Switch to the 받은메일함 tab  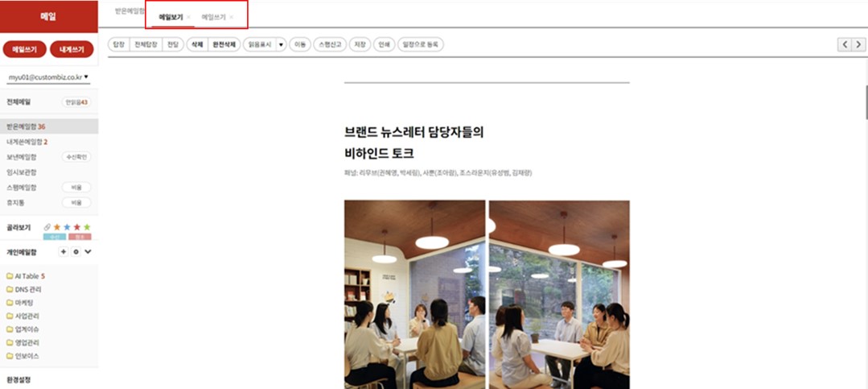(x=130, y=11)
